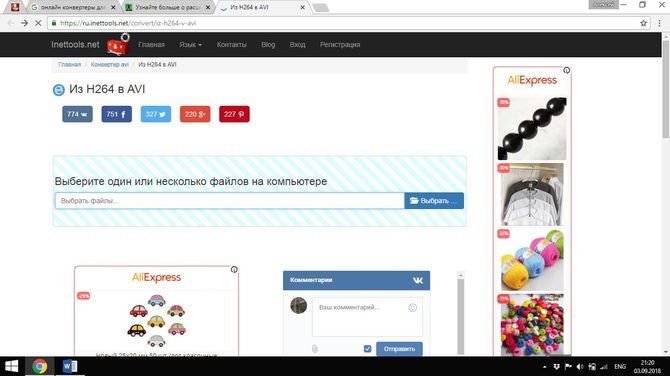
Task: Pin via Pinterest button showing 227
Action: point(234,114)
